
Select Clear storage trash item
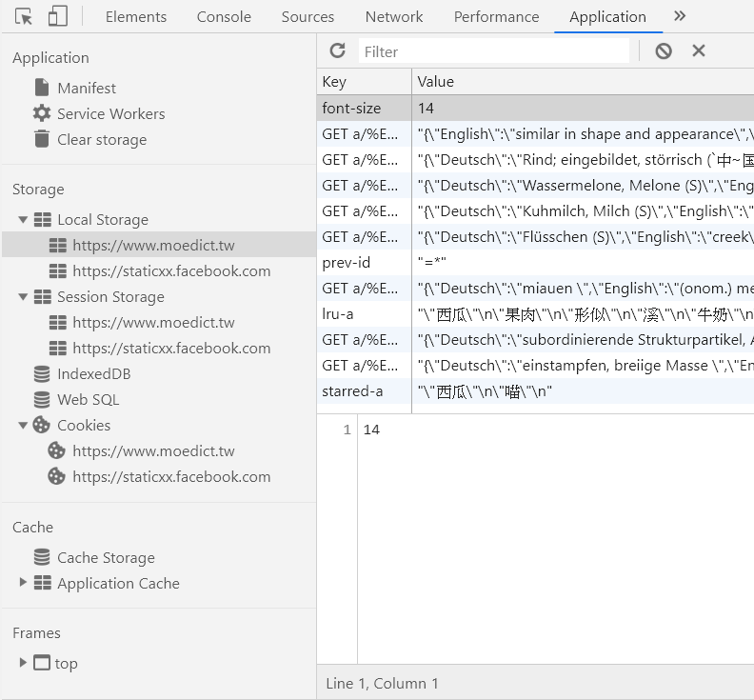click(101, 139)
